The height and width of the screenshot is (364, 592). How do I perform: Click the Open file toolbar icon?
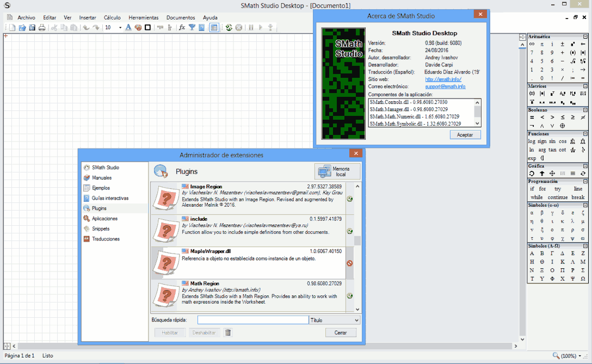coord(22,27)
